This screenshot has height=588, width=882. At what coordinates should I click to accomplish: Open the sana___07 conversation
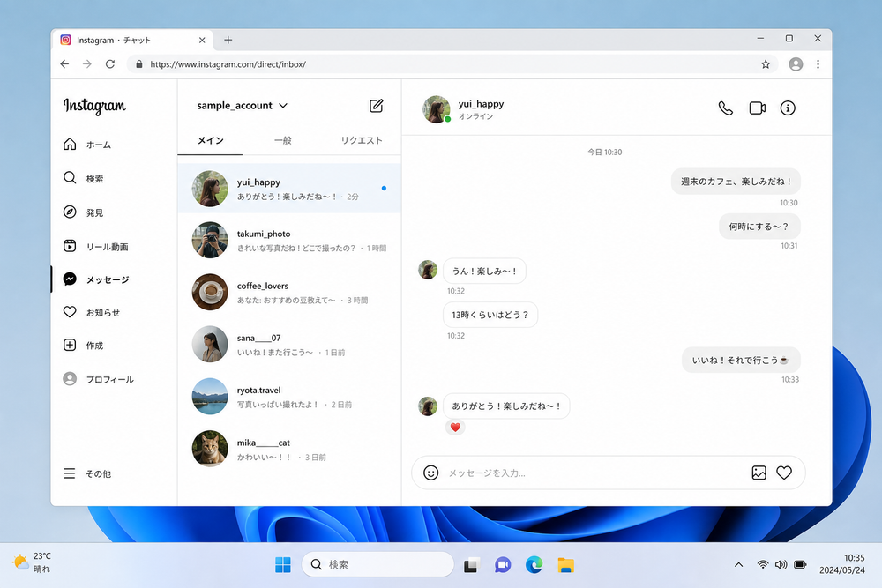tap(289, 345)
